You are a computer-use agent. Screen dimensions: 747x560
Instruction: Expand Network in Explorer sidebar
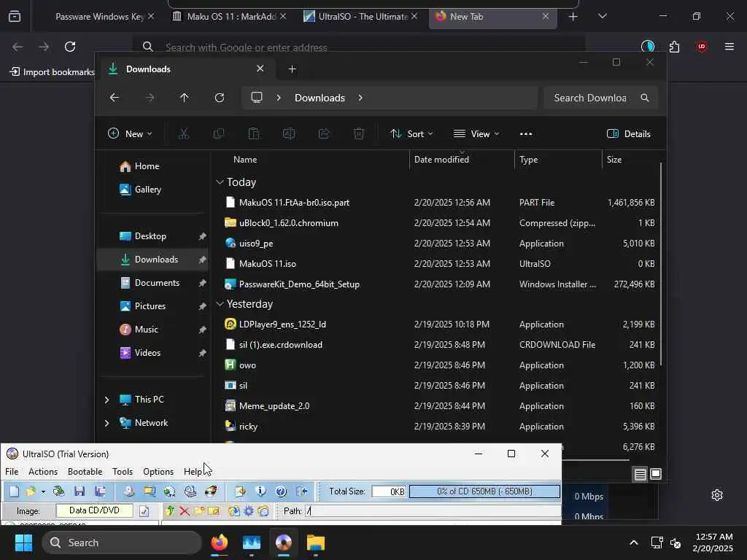pyautogui.click(x=107, y=423)
